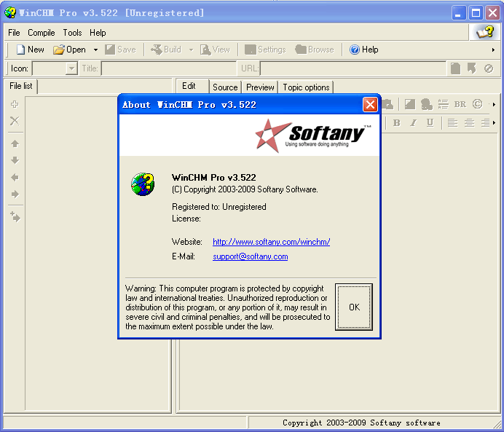Click the delete X icon in sidebar
Screen dimensions: 504x432
coord(15,121)
